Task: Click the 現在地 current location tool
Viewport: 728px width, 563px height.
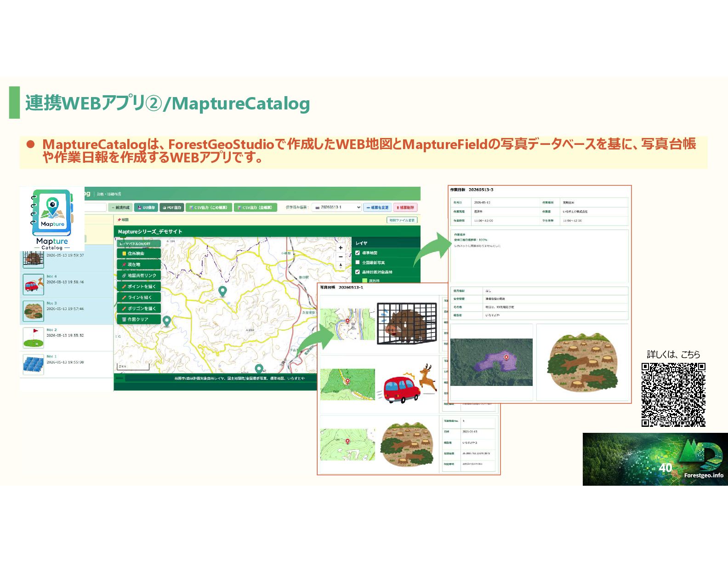Action: click(x=139, y=264)
